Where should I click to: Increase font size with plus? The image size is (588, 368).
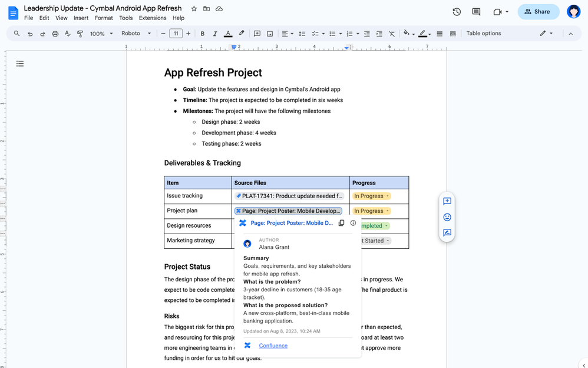(189, 34)
